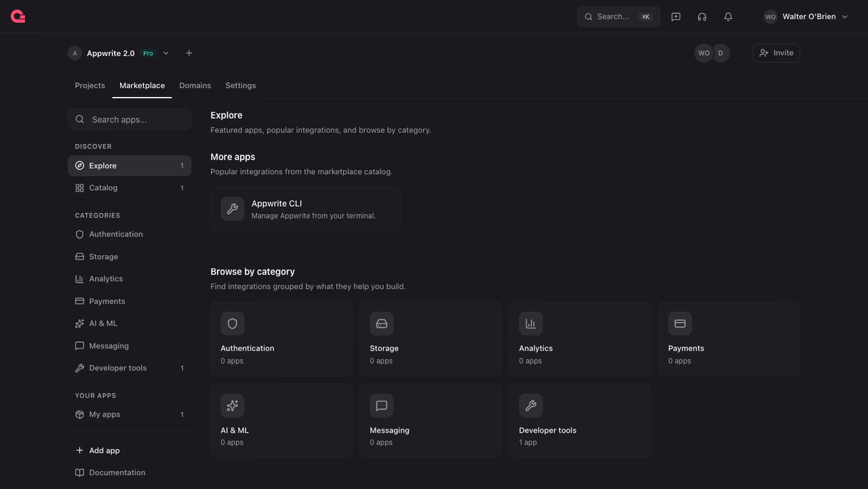Viewport: 868px width, 489px height.
Task: Open My apps in the sidebar
Action: click(x=130, y=414)
